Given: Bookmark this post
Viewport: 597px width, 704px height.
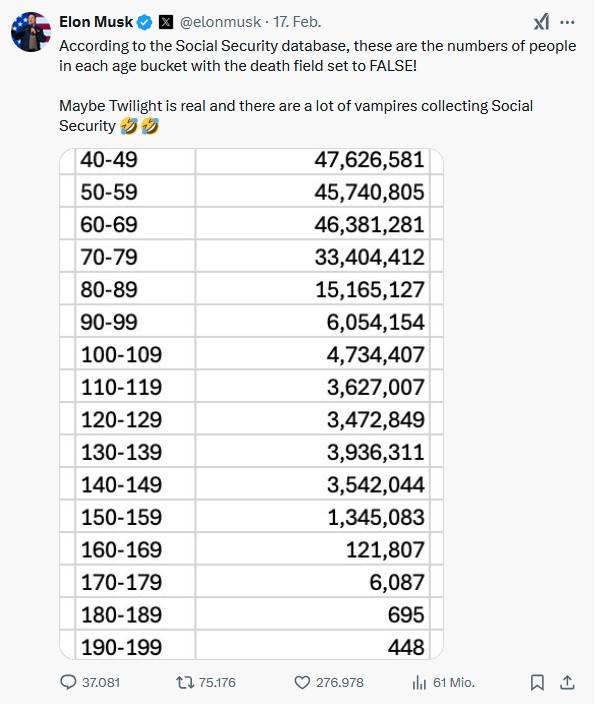Looking at the screenshot, I should tap(537, 682).
